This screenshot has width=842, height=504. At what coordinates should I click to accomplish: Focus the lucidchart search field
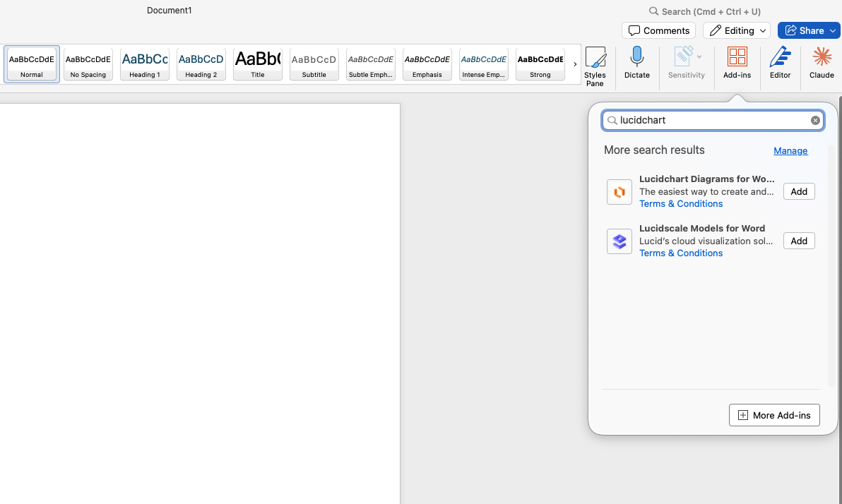[x=713, y=120]
